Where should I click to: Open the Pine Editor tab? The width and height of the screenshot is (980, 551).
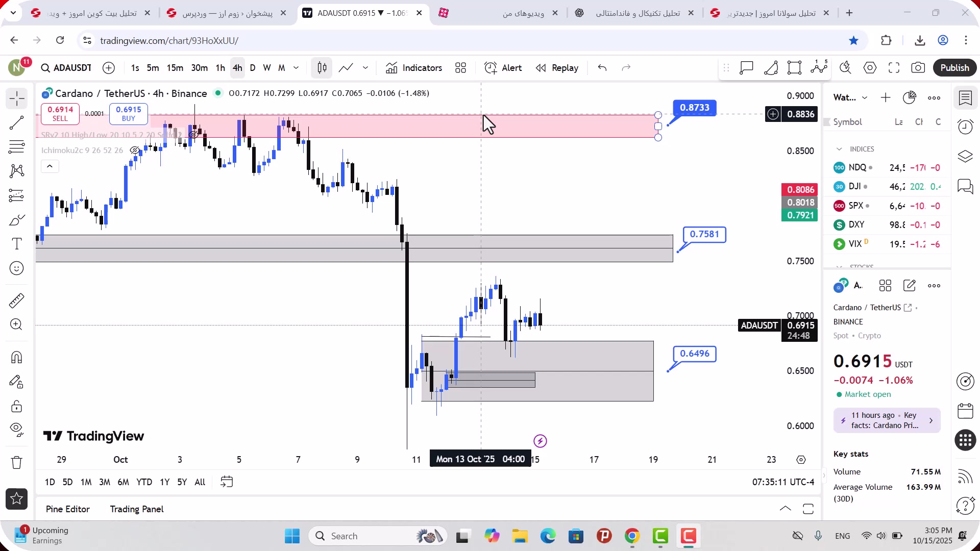point(67,509)
